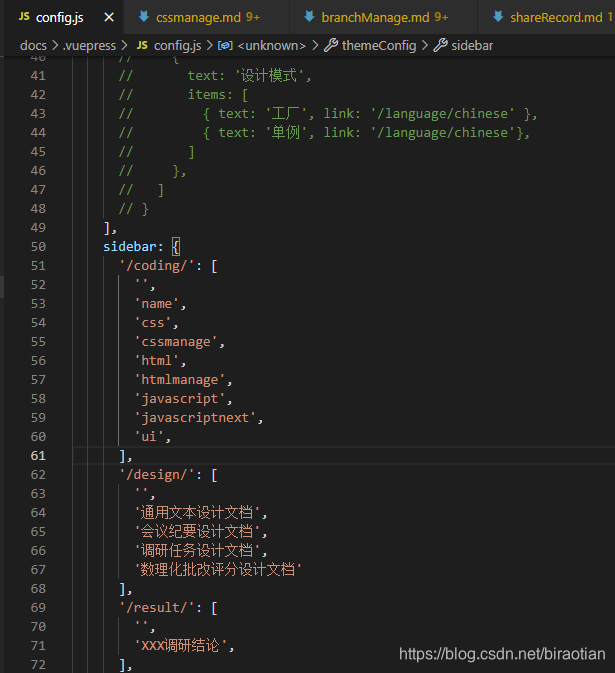This screenshot has width=615, height=673.
Task: Click the 'cssmanage' string entry
Action: [x=176, y=342]
